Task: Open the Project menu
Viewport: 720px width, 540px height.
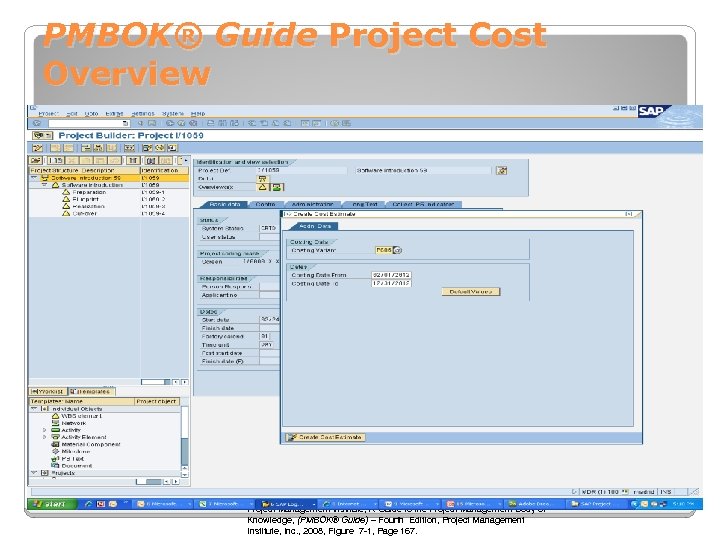Action: click(48, 113)
